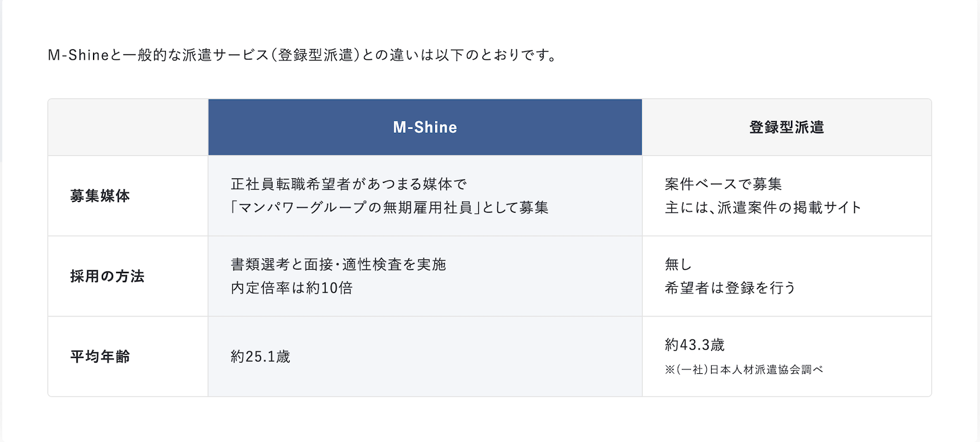Viewport: 980px width, 442px height.
Task: Click the 内定倍率は約10倍 text
Action: click(x=292, y=288)
